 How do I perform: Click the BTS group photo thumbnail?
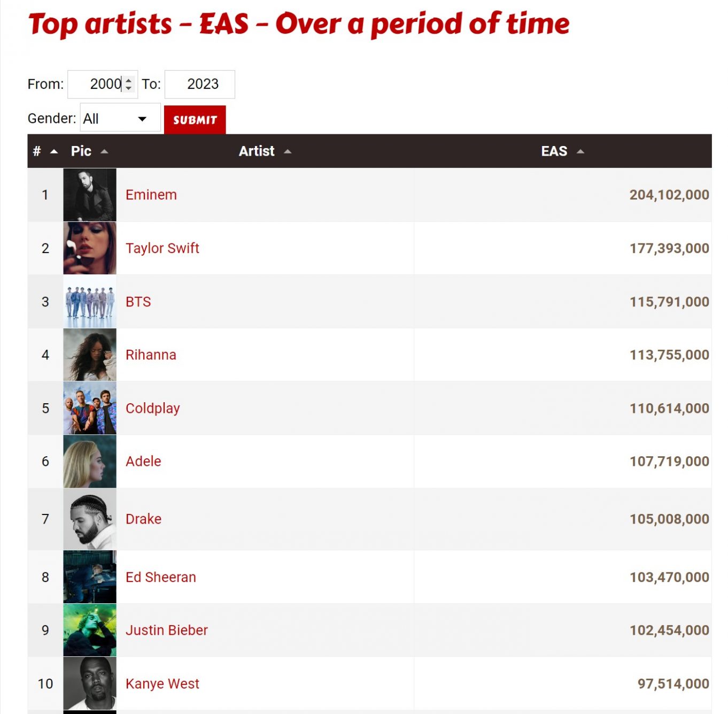(x=89, y=302)
